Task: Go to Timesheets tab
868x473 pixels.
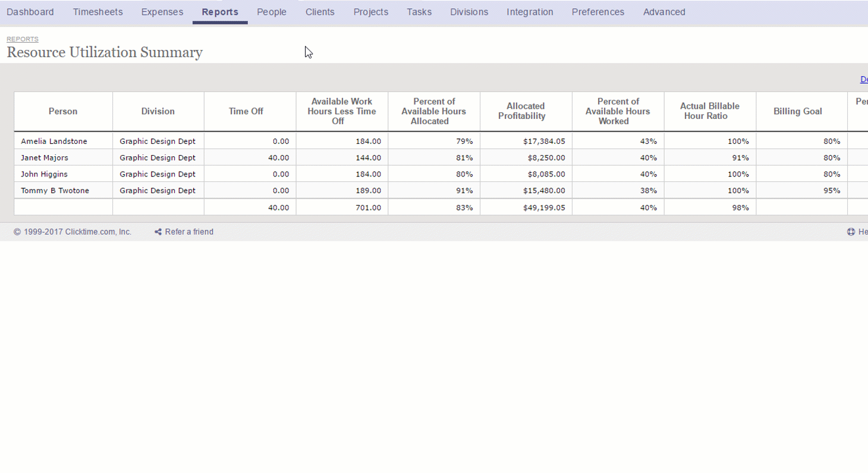Action: [x=98, y=12]
